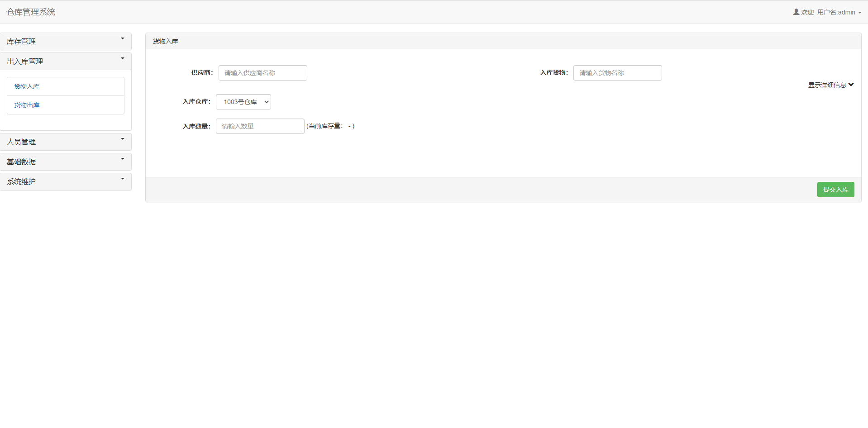
Task: Click the user avatar icon beside 欢迎
Action: tap(796, 12)
